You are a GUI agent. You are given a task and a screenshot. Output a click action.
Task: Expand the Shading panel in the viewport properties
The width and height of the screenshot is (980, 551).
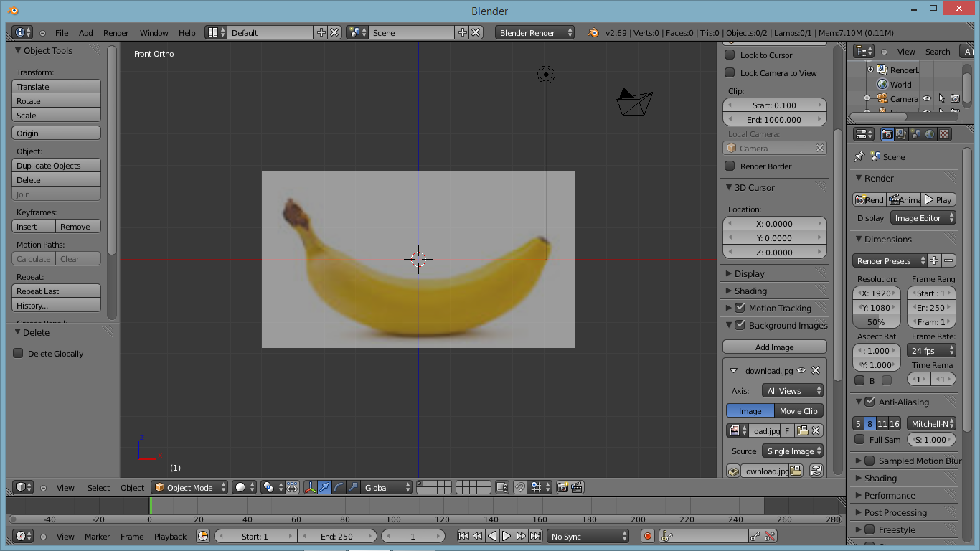pos(750,291)
